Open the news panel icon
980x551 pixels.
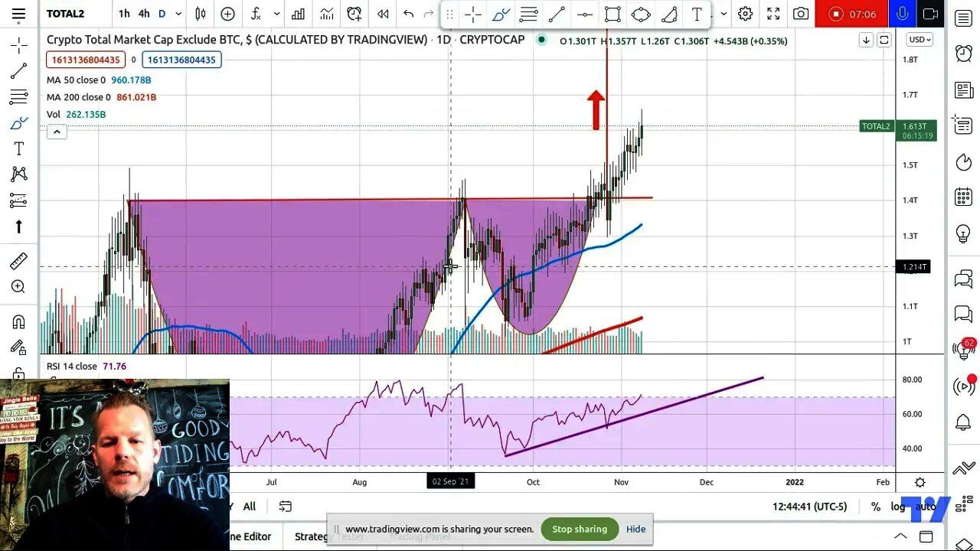click(x=964, y=90)
